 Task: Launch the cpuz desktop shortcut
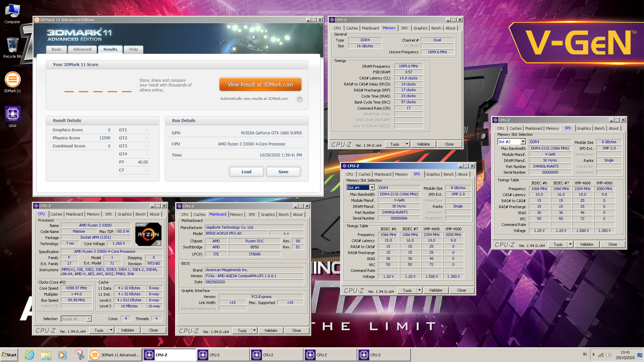point(12,116)
